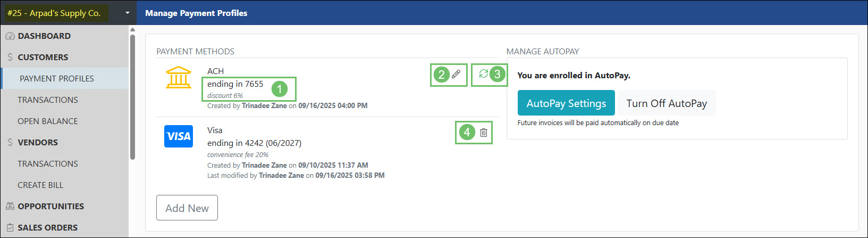Collapse the Vendors sidebar section
868x238 pixels.
click(x=37, y=142)
